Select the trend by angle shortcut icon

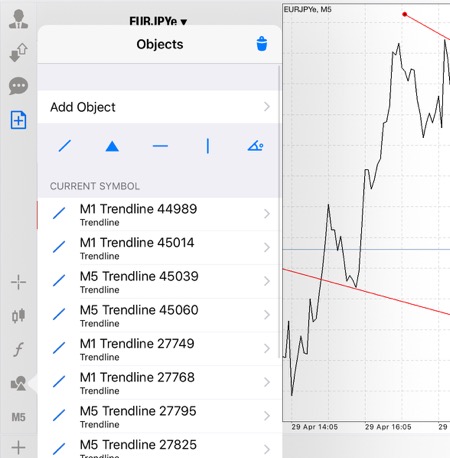pyautogui.click(x=256, y=146)
